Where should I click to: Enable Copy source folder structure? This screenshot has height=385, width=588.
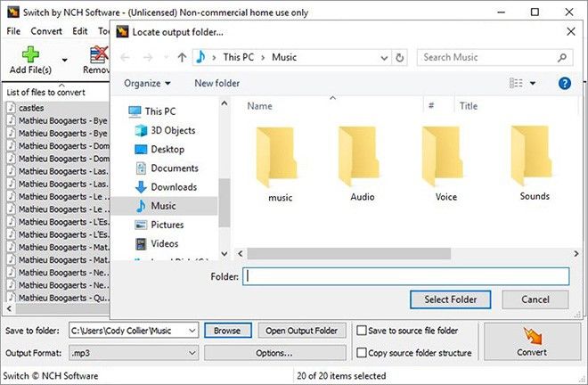point(362,353)
